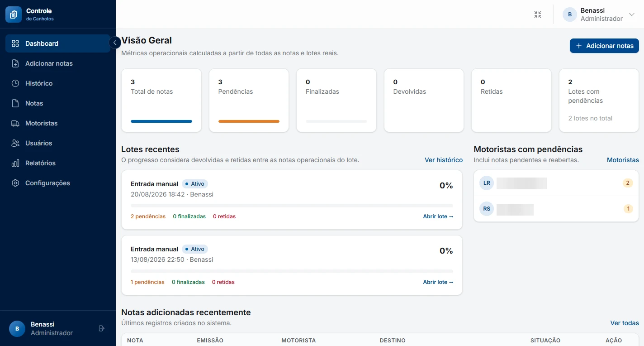Click the EMISSÃO column header
This screenshot has width=644, height=346.
(210, 341)
